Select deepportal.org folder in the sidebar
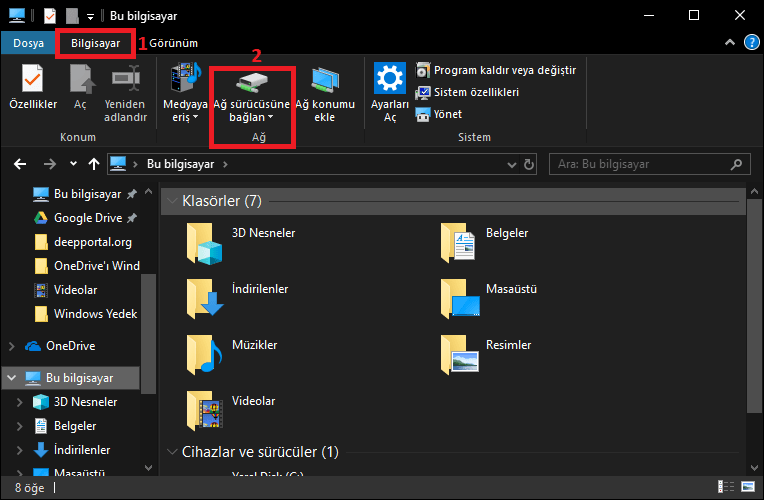The width and height of the screenshot is (764, 500). pos(83,242)
